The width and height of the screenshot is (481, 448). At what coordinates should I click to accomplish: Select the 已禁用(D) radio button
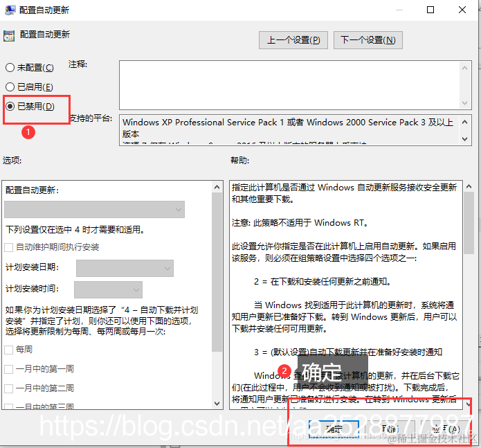pyautogui.click(x=10, y=107)
